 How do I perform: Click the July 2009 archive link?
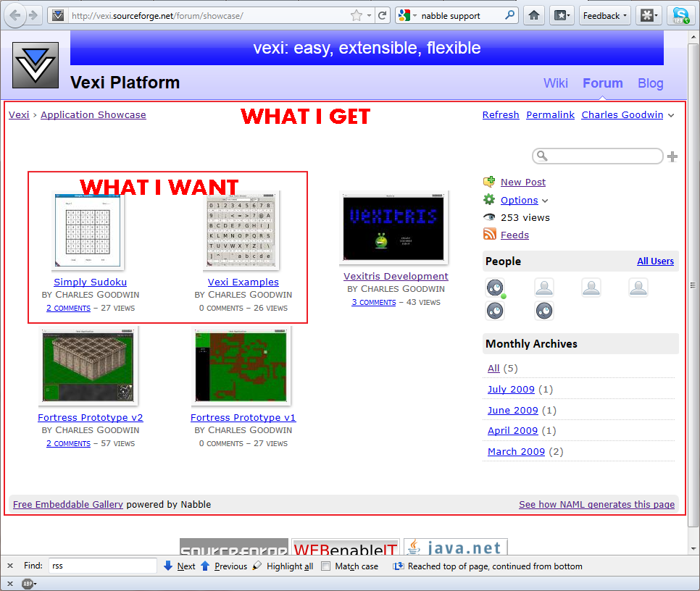[x=511, y=389]
